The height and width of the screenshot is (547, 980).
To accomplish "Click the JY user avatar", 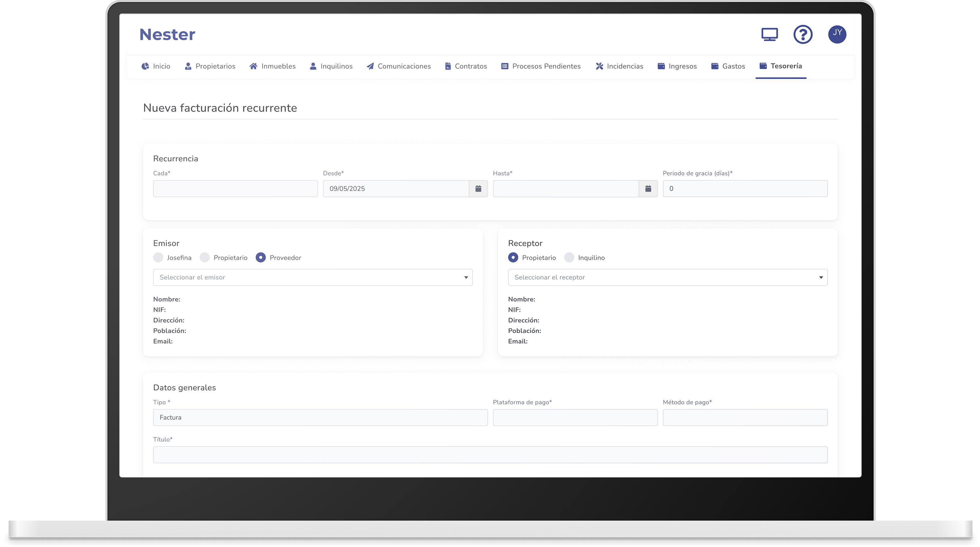I will click(x=837, y=35).
